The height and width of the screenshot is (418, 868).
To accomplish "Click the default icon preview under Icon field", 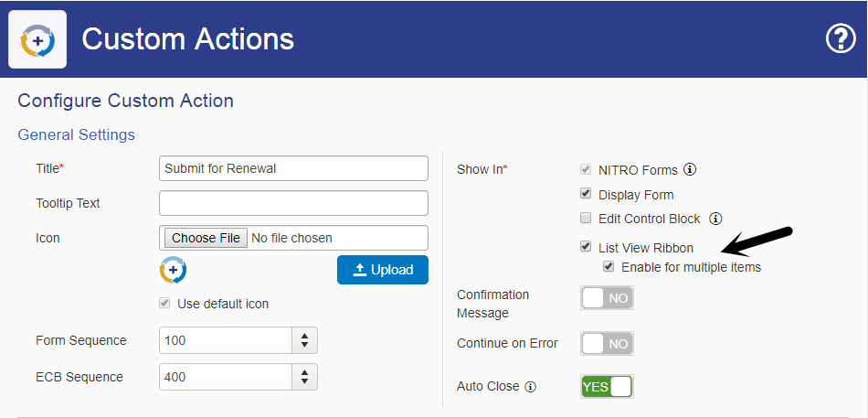I will [173, 270].
